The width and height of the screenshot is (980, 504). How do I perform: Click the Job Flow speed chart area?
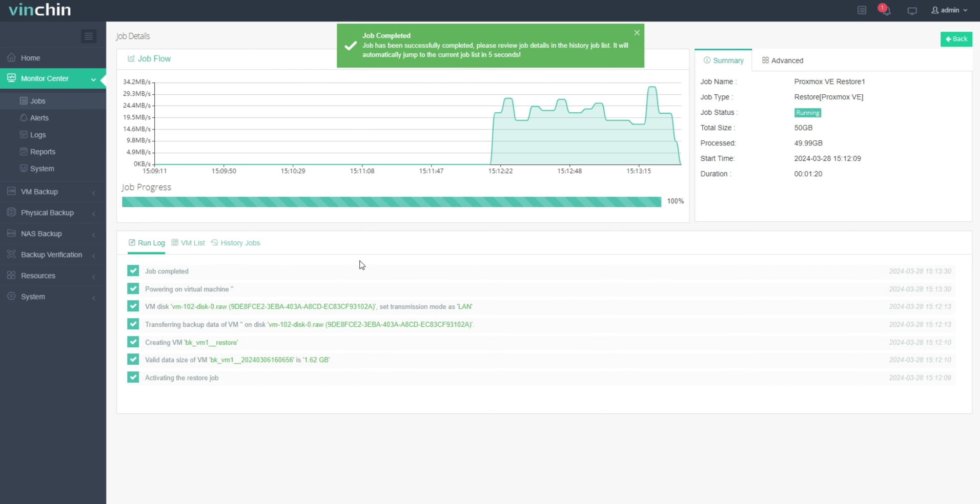(x=418, y=123)
